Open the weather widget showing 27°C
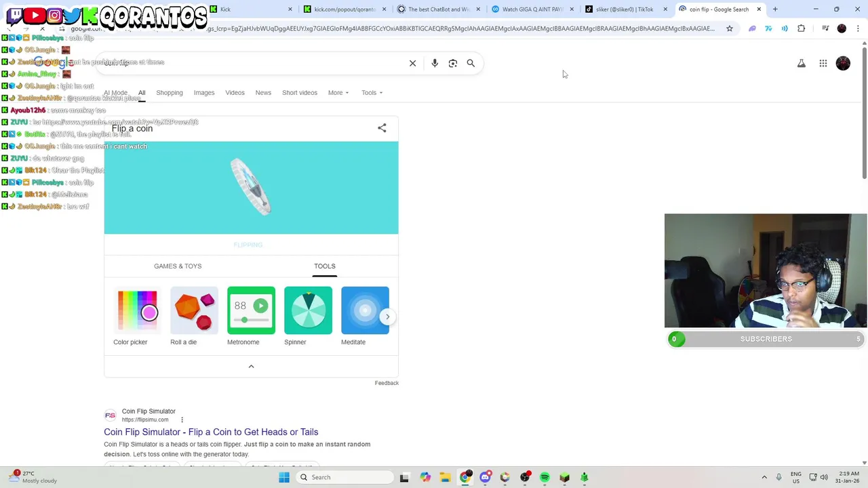 coord(34,477)
